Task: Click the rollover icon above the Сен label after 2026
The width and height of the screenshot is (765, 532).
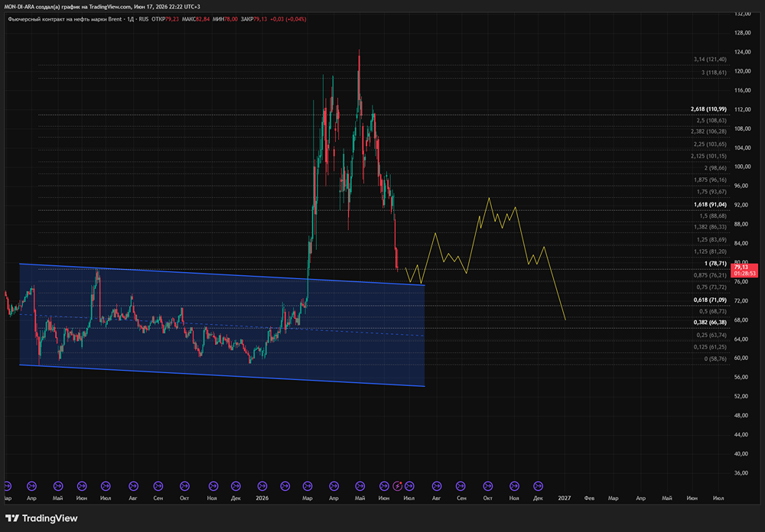Action: pyautogui.click(x=461, y=485)
